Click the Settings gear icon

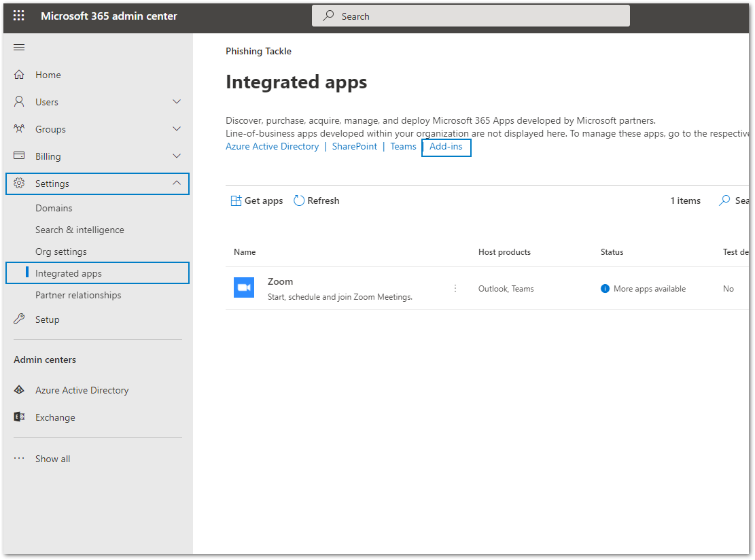point(19,183)
